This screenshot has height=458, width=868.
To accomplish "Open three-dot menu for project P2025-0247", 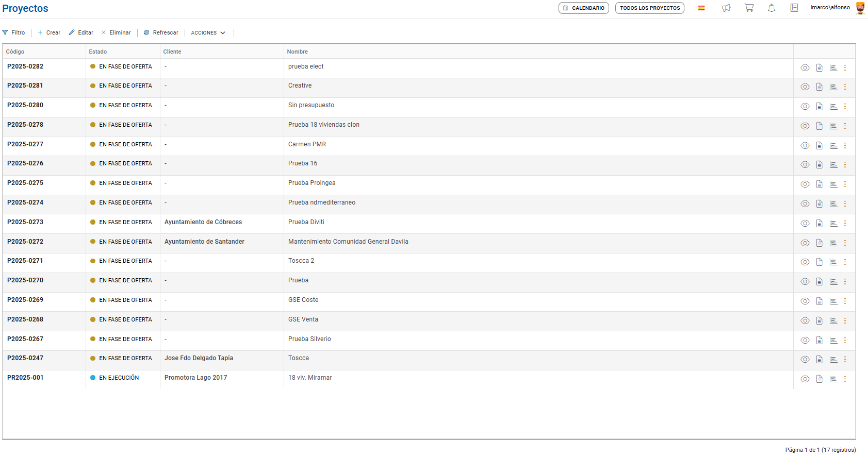I will point(845,360).
